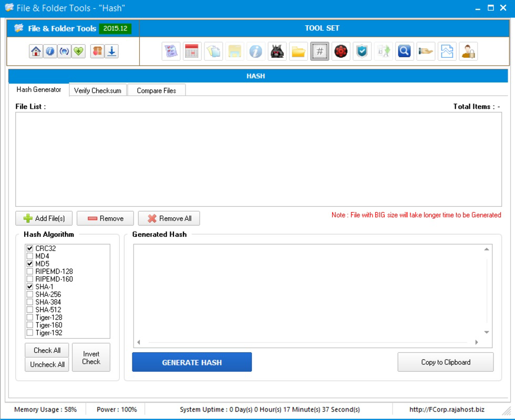Image resolution: width=515 pixels, height=420 pixels.
Task: Click the Generated Hash scroll left arrow
Action: [139, 342]
